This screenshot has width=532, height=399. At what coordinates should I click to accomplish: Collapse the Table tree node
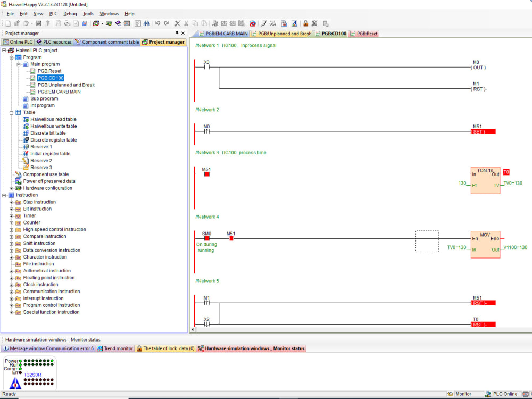[x=11, y=112]
